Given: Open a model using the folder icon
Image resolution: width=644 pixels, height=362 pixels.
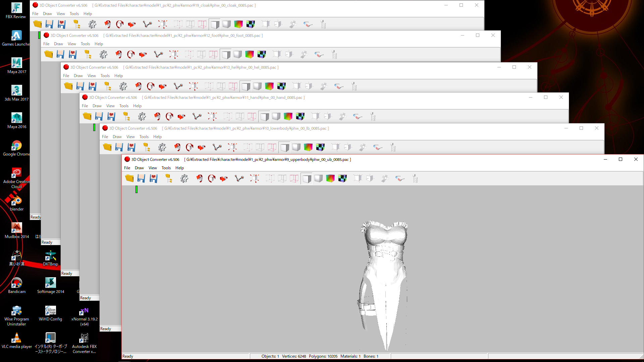Looking at the screenshot, I should (x=129, y=178).
